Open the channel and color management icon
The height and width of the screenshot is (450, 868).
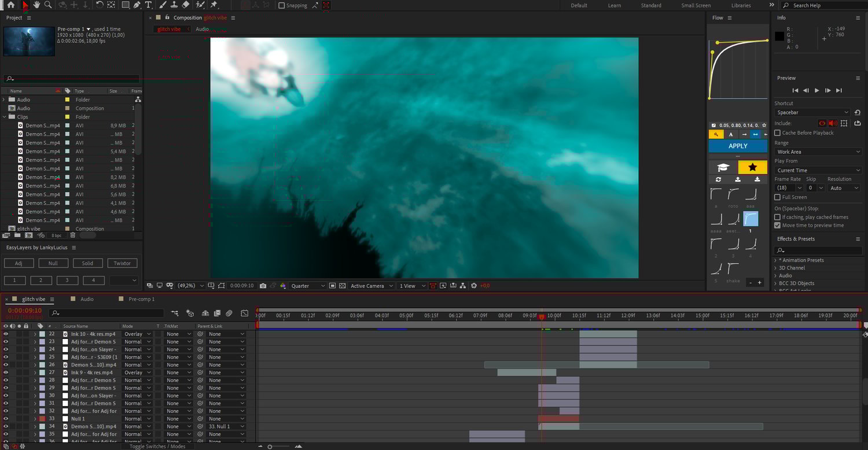283,286
